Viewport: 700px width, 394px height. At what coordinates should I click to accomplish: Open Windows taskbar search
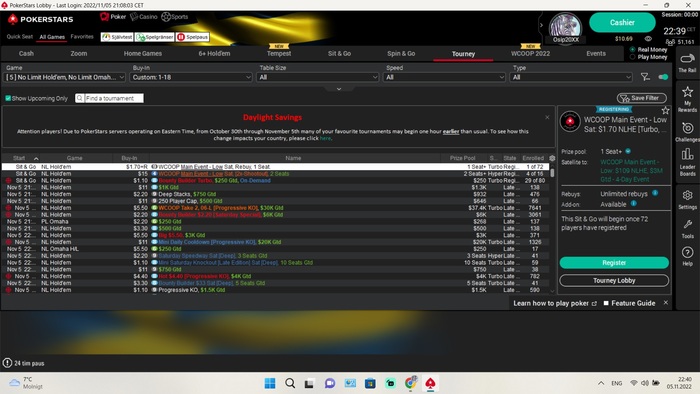290,383
